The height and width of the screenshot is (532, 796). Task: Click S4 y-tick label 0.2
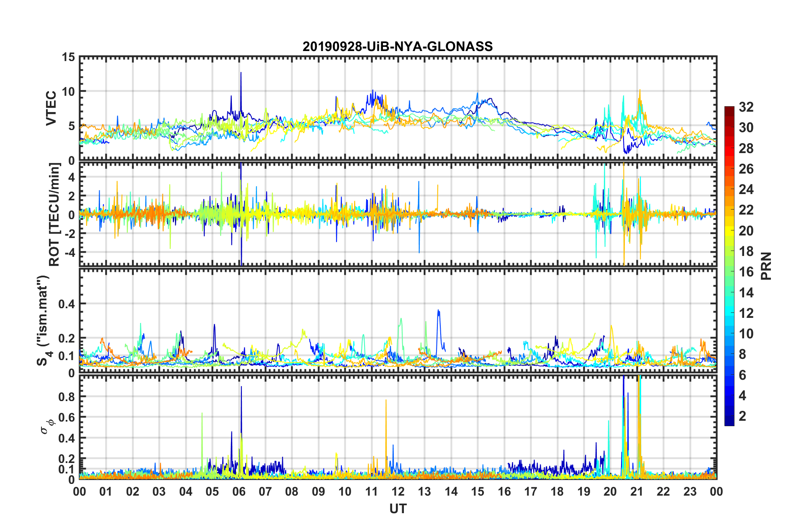(67, 338)
